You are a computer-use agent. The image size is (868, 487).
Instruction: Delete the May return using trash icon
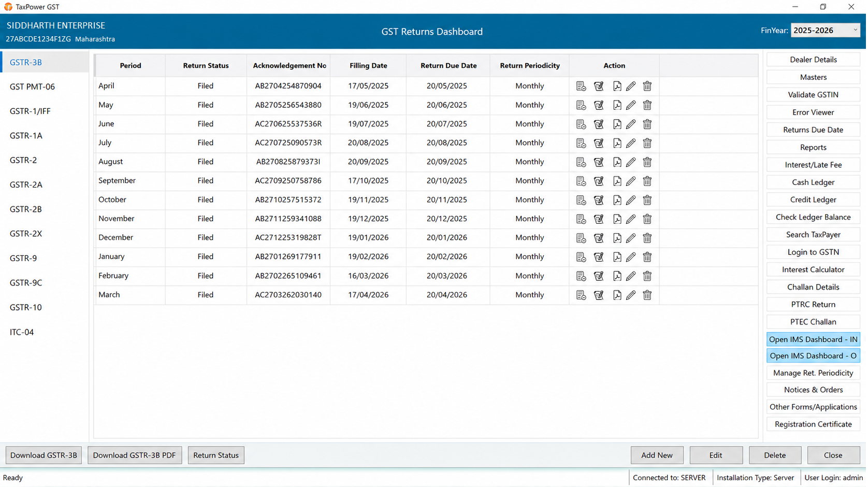tap(647, 105)
